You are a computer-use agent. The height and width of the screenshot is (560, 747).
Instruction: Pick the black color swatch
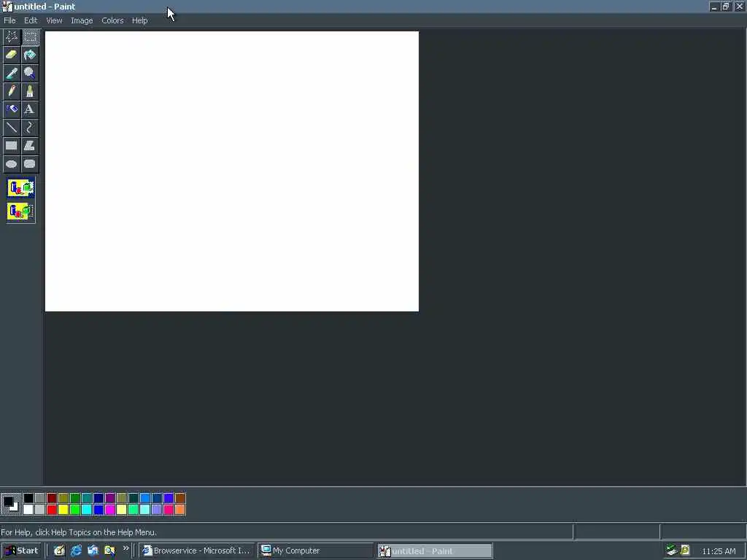tap(28, 498)
